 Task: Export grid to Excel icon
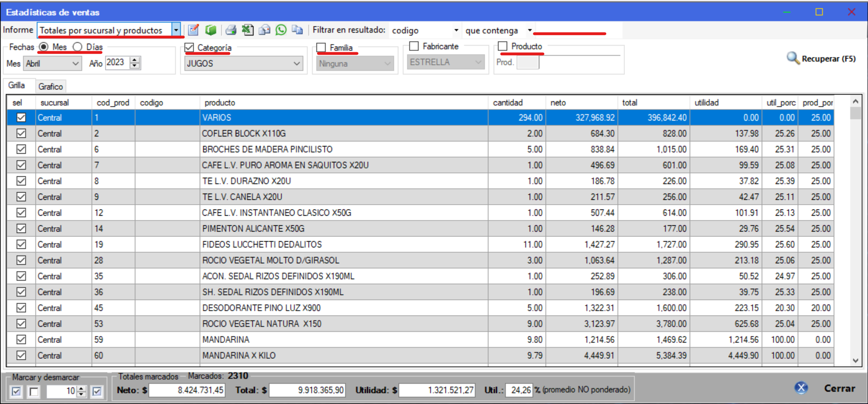click(x=247, y=30)
